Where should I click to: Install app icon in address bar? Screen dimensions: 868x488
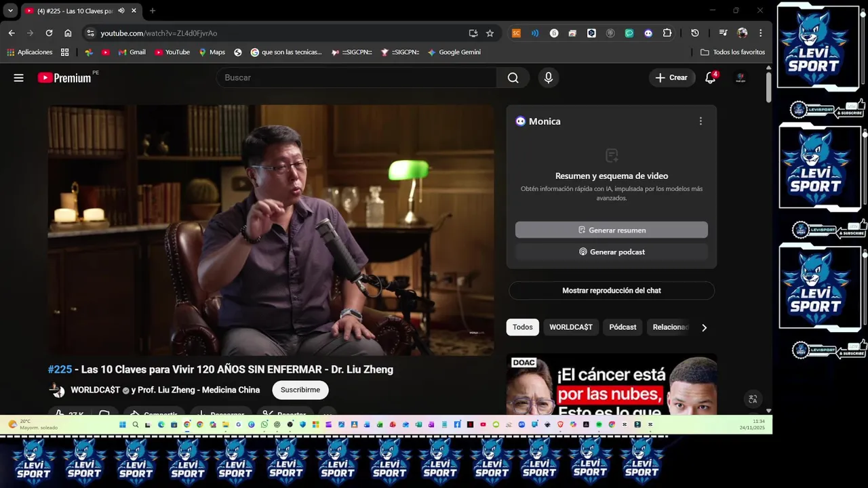click(x=473, y=33)
